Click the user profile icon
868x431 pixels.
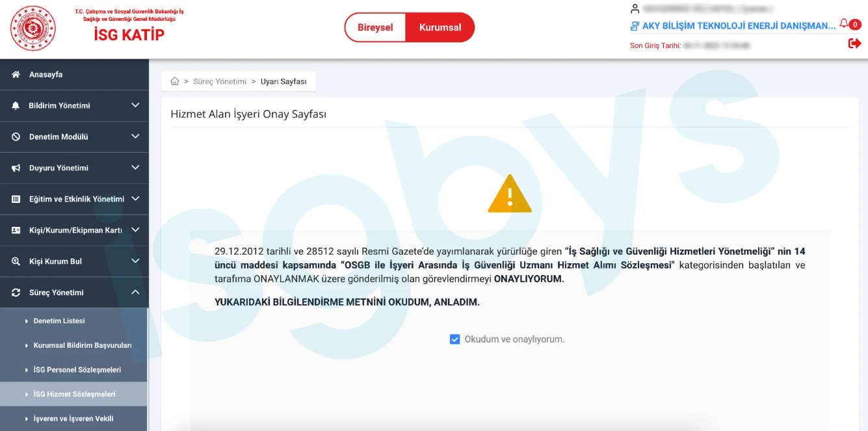(x=635, y=9)
